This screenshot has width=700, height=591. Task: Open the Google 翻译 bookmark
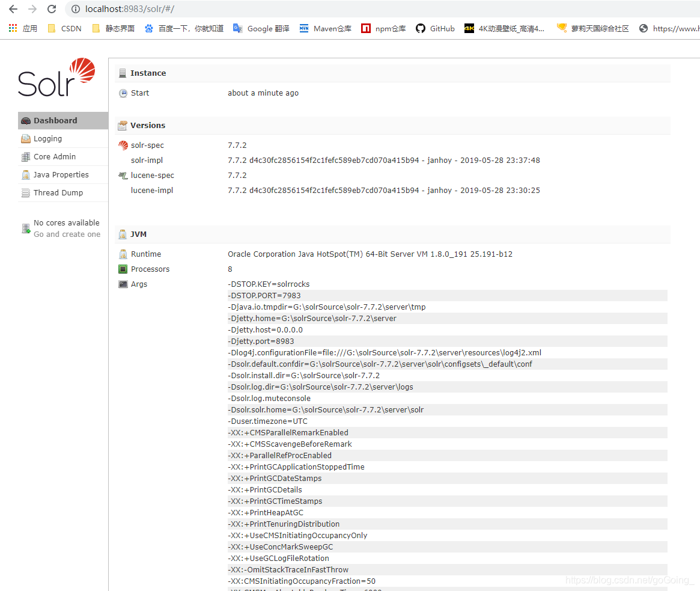(261, 29)
